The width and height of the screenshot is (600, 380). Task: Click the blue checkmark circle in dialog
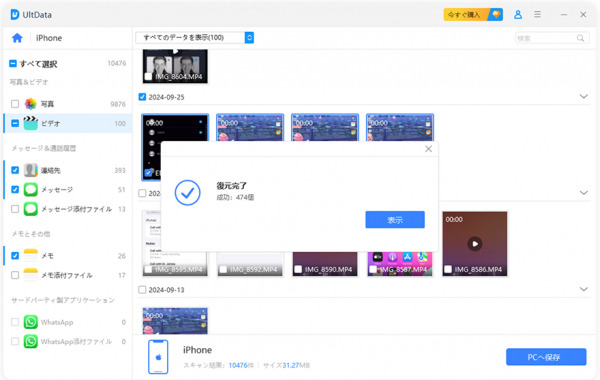pos(188,192)
